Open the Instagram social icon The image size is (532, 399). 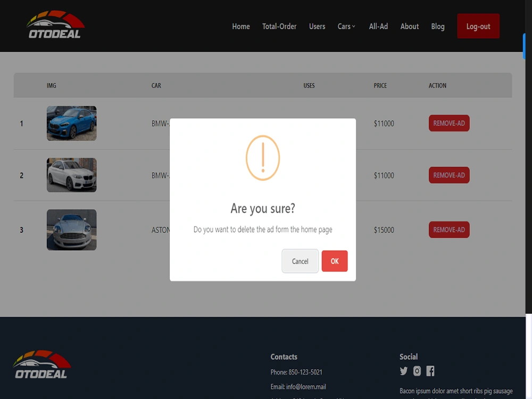(x=417, y=371)
